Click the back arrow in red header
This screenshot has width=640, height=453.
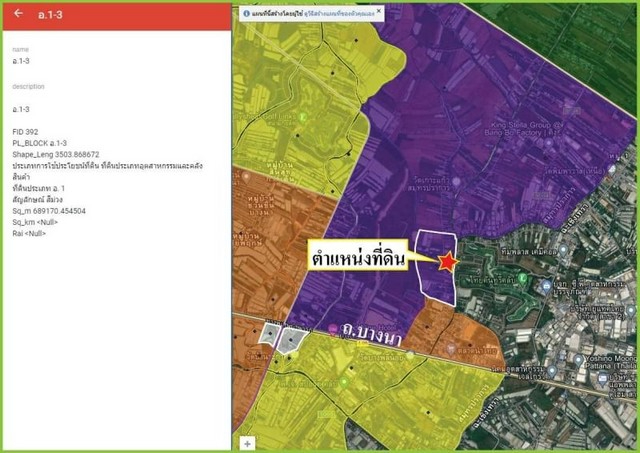(17, 15)
